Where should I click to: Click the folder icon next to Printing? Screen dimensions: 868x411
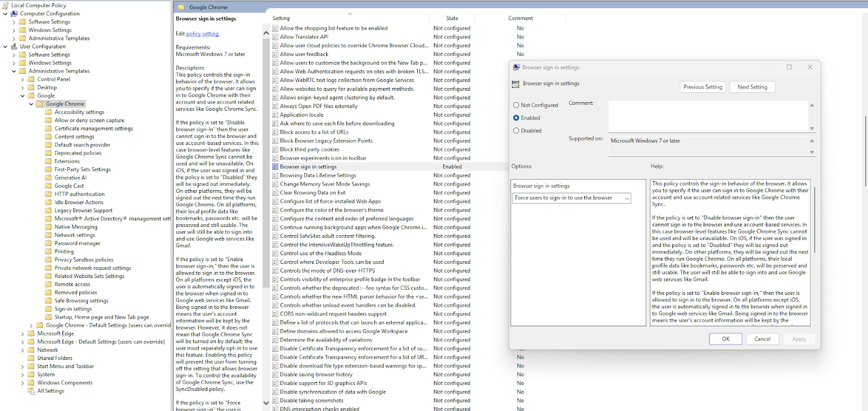49,251
